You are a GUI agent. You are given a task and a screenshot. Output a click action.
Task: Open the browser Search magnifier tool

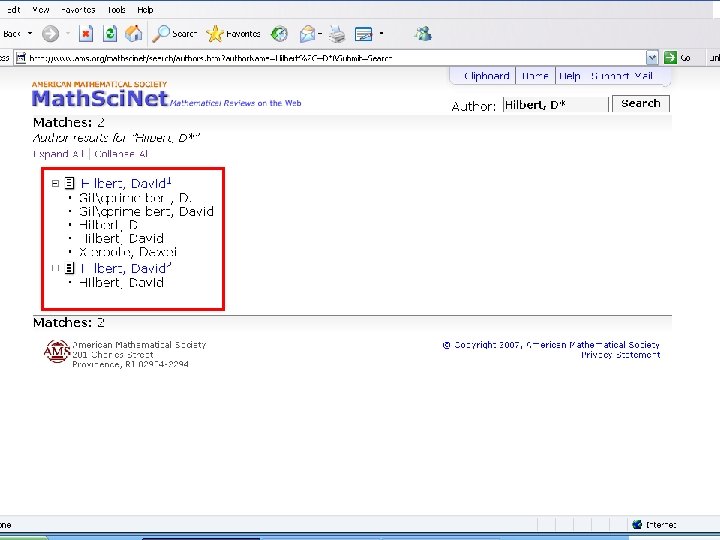pyautogui.click(x=174, y=34)
